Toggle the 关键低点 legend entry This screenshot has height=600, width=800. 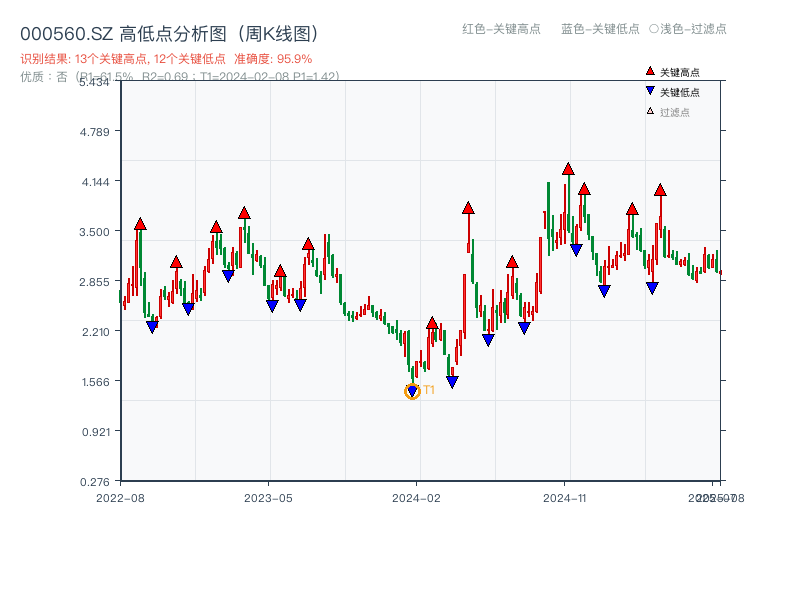pyautogui.click(x=673, y=92)
